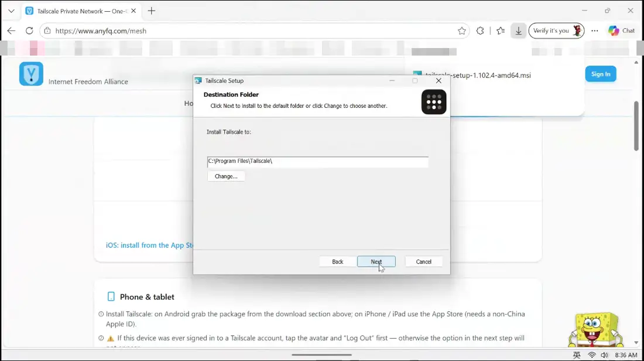The width and height of the screenshot is (644, 361).
Task: Open the input language indicator in tray
Action: click(x=577, y=355)
